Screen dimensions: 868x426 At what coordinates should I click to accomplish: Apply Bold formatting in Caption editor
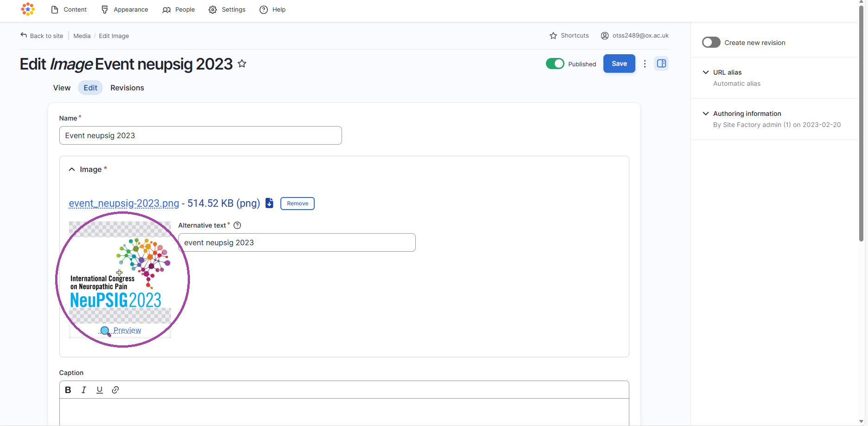point(68,390)
